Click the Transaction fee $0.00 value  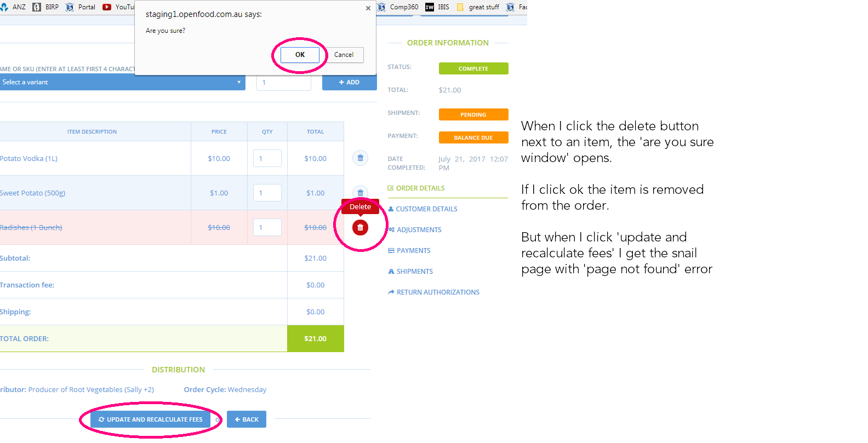pyautogui.click(x=316, y=285)
